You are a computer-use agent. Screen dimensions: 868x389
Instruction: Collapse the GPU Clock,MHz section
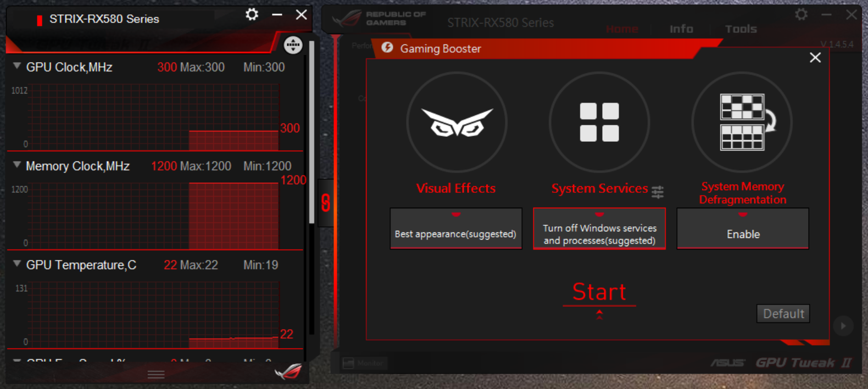click(17, 66)
